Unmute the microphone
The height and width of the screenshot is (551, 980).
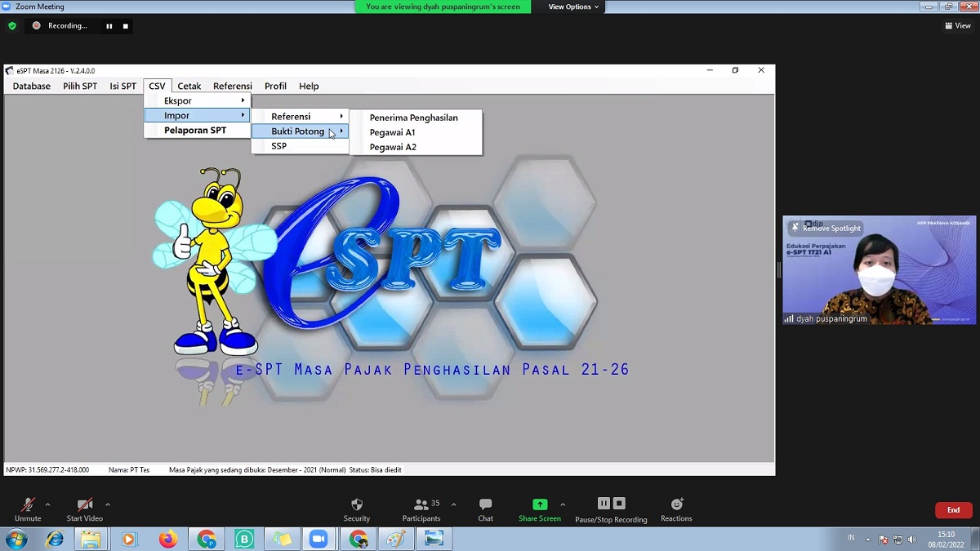pos(28,504)
